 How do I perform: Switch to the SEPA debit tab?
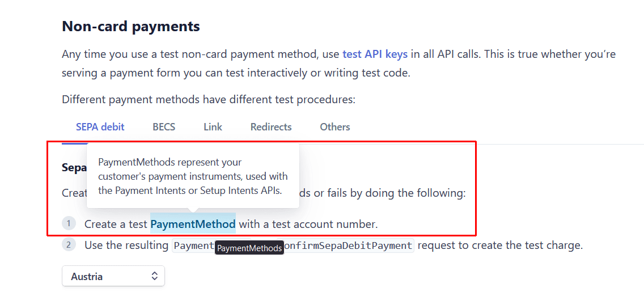[100, 127]
